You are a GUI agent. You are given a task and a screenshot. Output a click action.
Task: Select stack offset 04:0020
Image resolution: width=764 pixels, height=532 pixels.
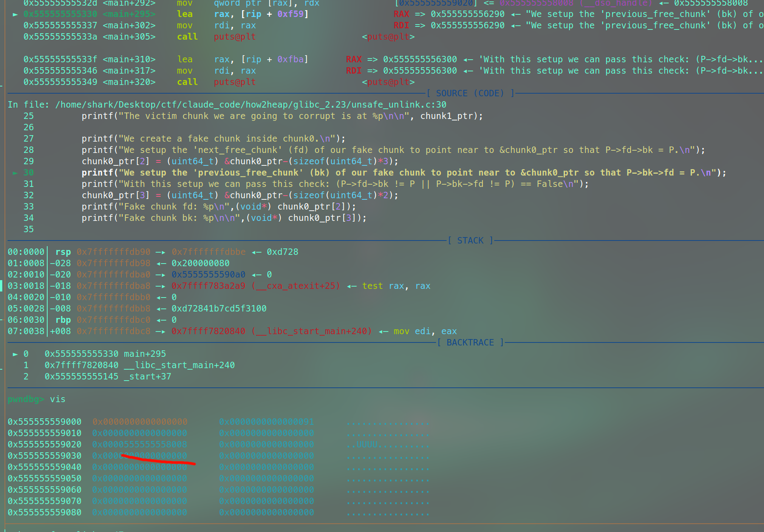(26, 297)
